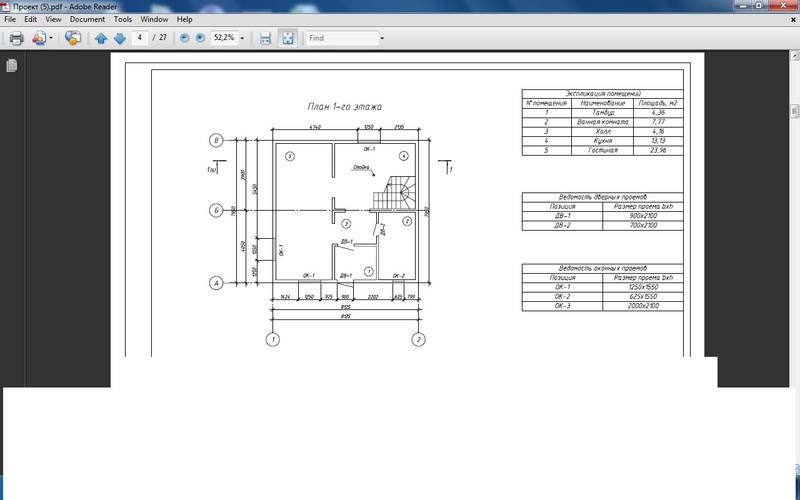Enable scrolling page fit-width mode icon
This screenshot has width=800, height=500.
click(265, 38)
